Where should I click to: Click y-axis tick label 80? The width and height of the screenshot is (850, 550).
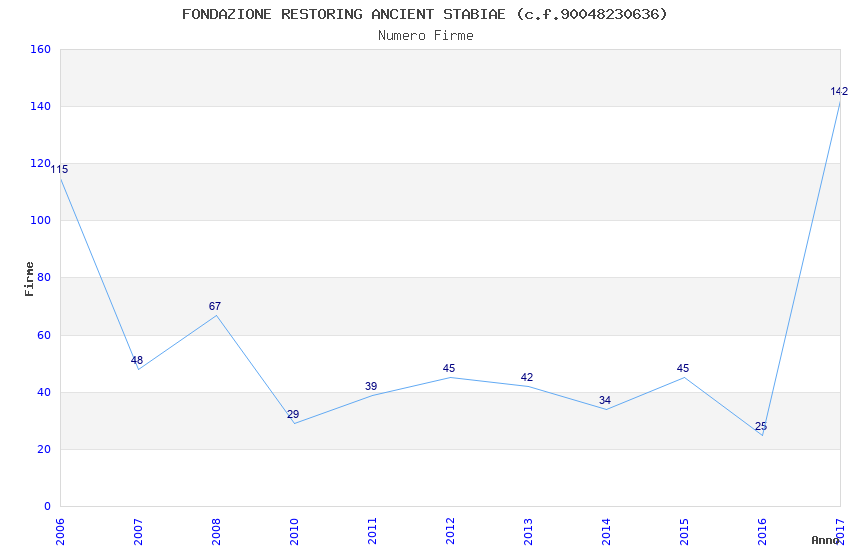coord(44,277)
